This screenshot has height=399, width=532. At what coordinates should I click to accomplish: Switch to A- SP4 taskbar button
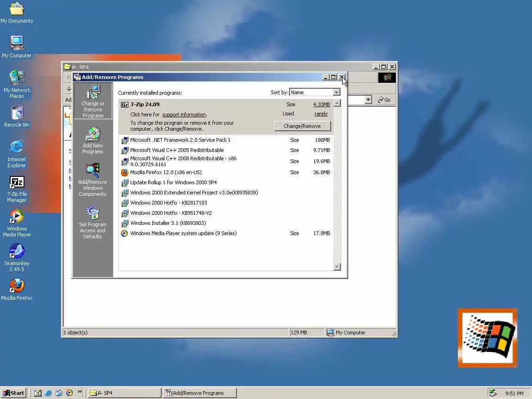[124, 393]
